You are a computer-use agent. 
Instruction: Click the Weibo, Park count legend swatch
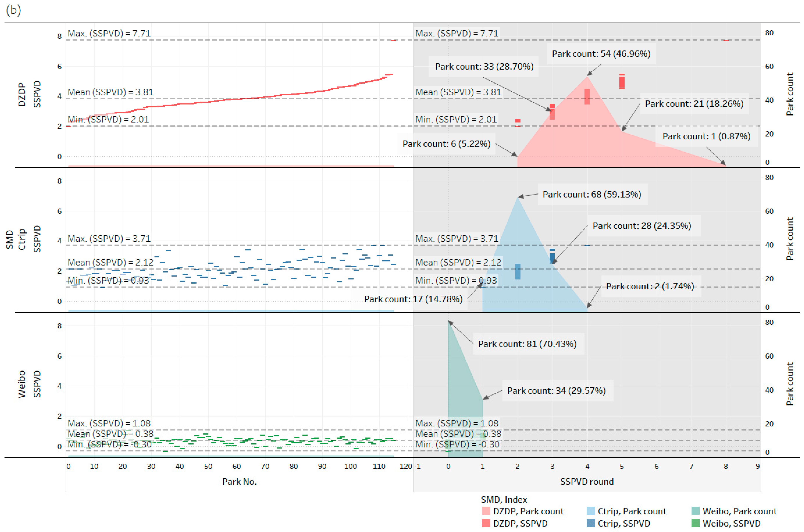point(695,511)
